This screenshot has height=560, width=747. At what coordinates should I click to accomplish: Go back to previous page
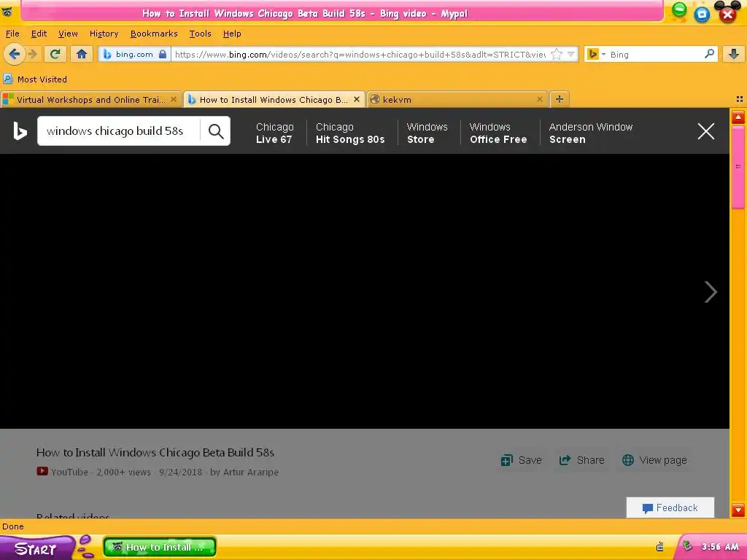(15, 54)
